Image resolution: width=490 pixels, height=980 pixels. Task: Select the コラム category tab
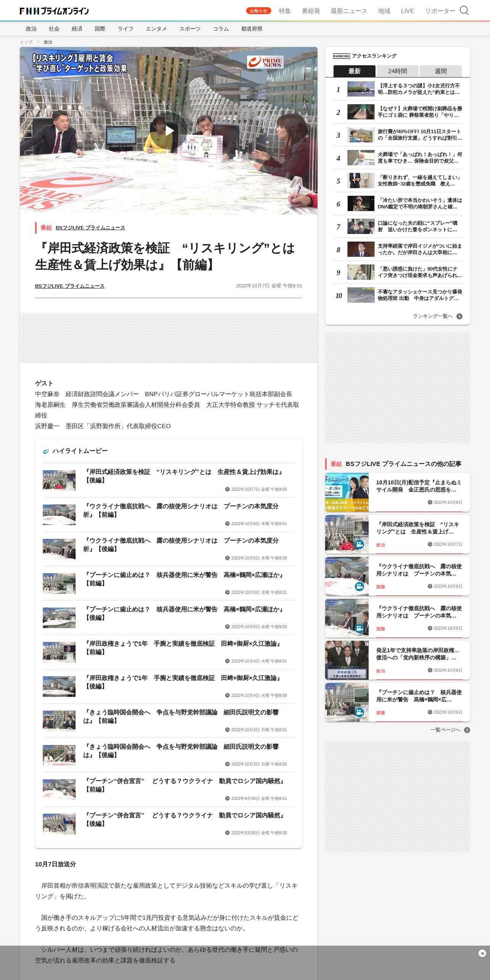(221, 29)
